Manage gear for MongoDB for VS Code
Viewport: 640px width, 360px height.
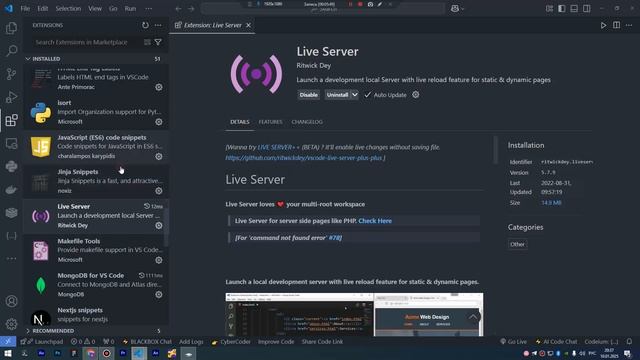click(x=159, y=294)
